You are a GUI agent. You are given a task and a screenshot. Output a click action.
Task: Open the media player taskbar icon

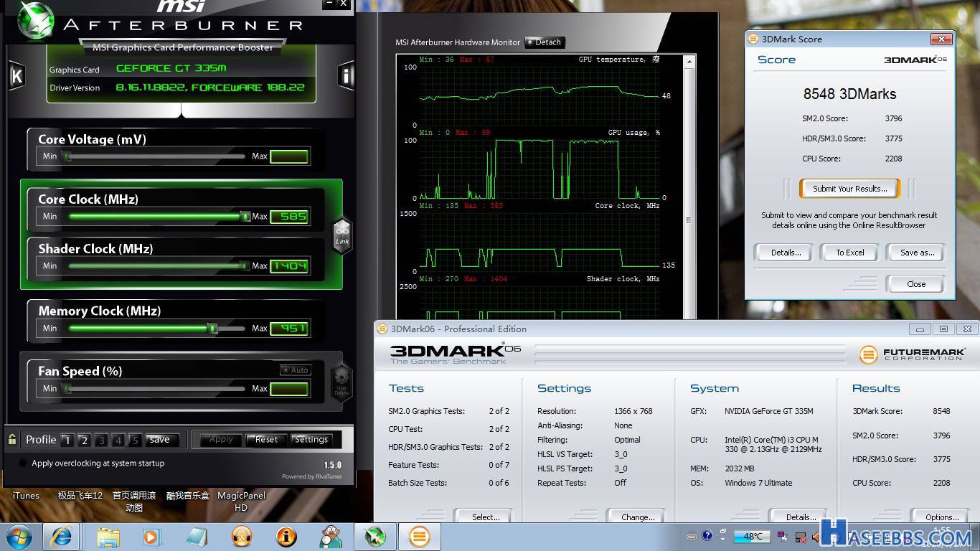point(151,537)
